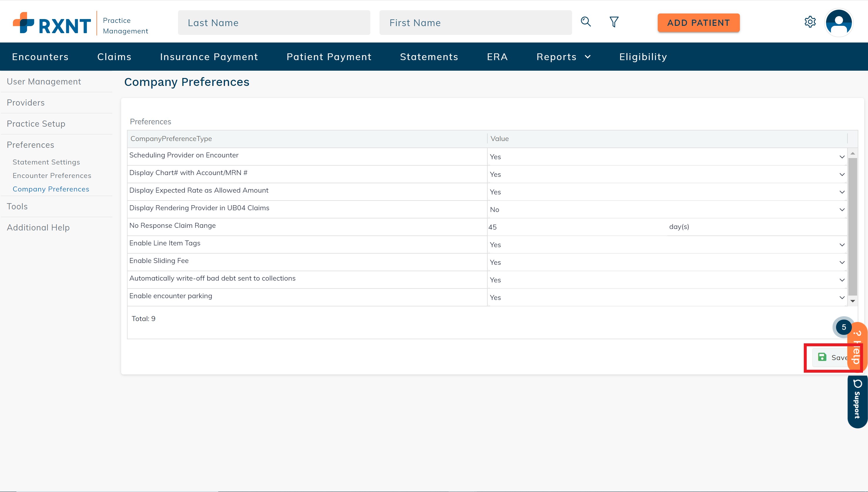Open Display Rendering Provider in UB04 dropdown
The image size is (868, 492).
(x=667, y=210)
